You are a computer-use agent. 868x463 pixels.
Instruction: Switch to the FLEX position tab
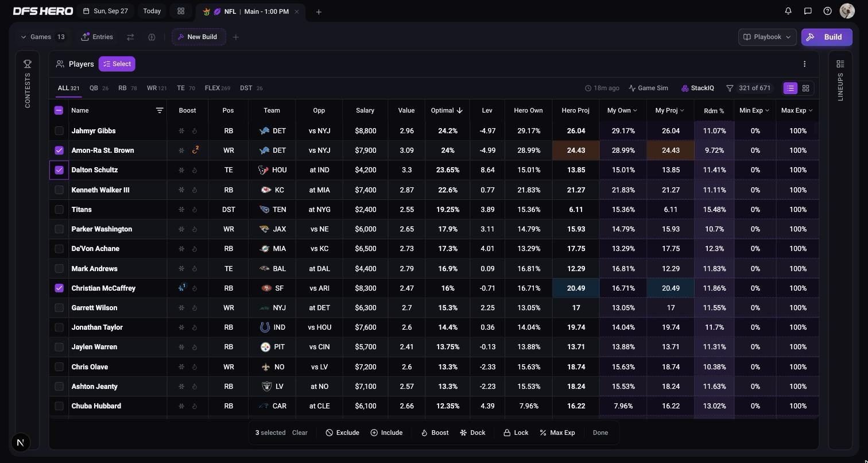tap(217, 88)
